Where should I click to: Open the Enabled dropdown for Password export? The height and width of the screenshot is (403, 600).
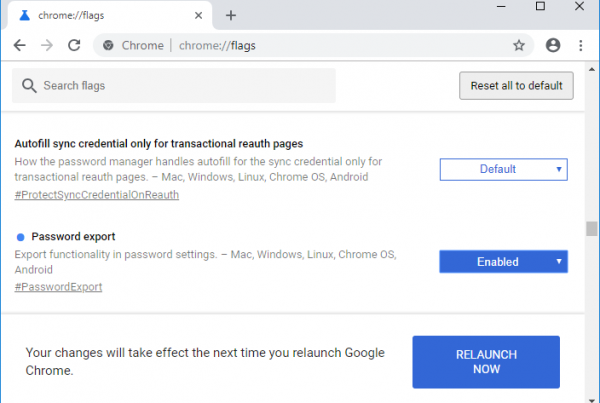click(503, 262)
